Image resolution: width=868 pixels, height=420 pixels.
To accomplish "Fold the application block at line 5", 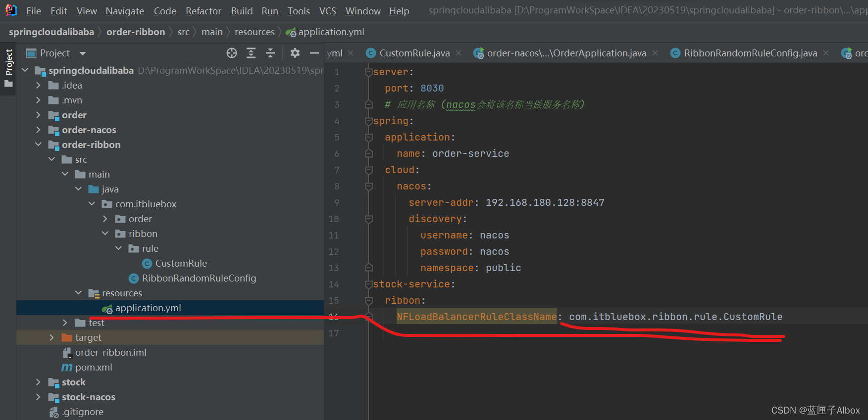I will (x=368, y=137).
